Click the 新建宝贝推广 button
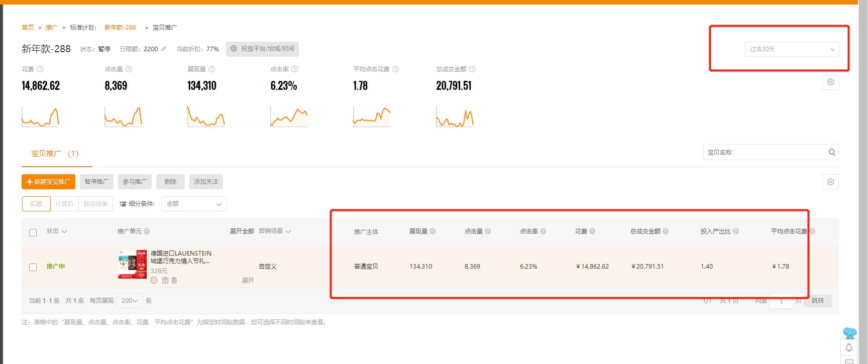The width and height of the screenshot is (868, 364). point(48,182)
